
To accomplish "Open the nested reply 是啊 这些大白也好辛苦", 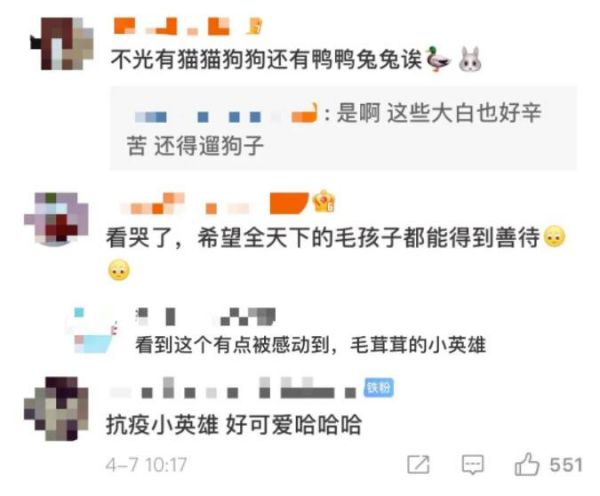I will 343,129.
